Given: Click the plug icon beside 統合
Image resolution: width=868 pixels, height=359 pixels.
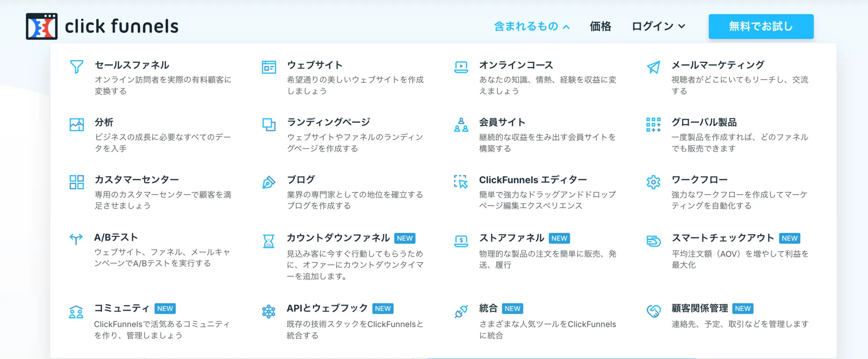Looking at the screenshot, I should click(461, 311).
